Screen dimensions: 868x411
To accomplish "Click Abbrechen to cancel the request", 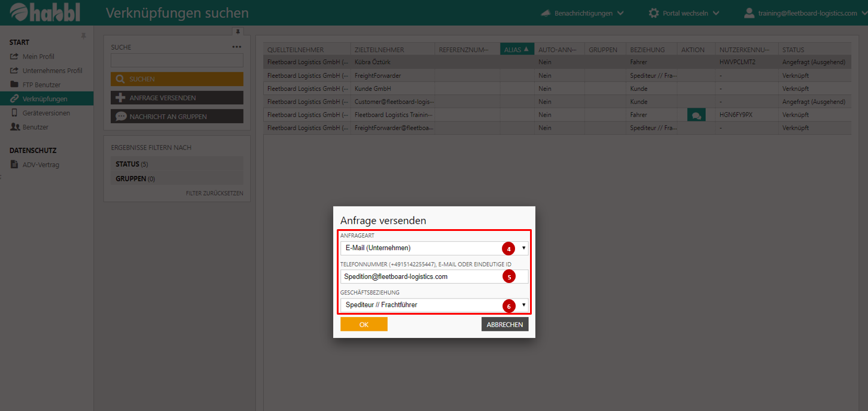I will pos(504,324).
